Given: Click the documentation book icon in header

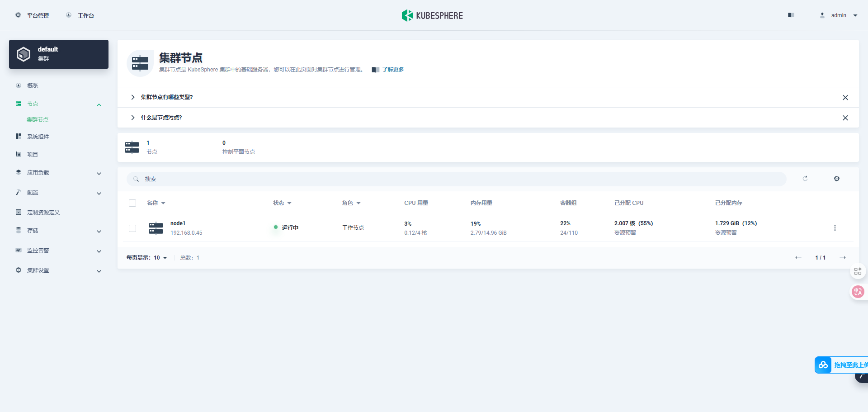Looking at the screenshot, I should coord(791,15).
